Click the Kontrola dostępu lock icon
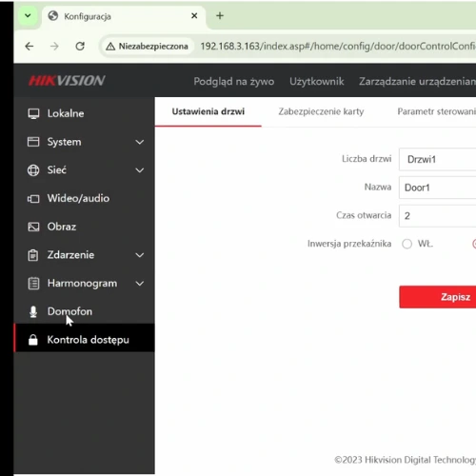Viewport: 476px width, 476px height. click(33, 340)
